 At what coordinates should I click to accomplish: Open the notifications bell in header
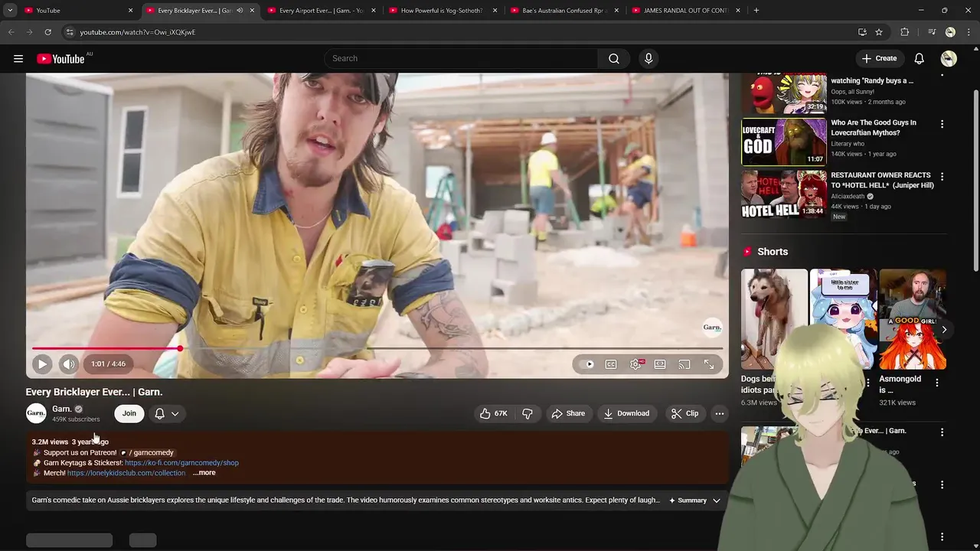point(920,58)
